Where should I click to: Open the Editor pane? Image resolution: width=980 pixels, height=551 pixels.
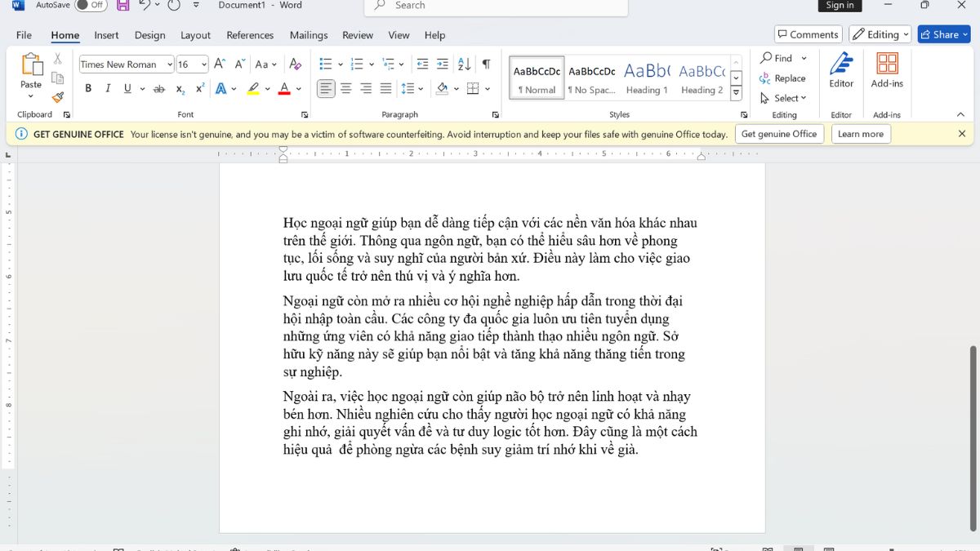click(x=841, y=70)
